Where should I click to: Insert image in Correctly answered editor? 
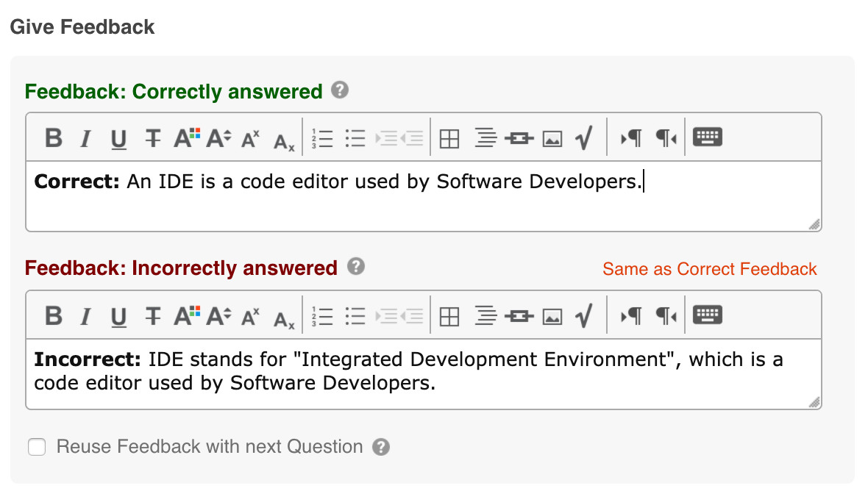552,137
